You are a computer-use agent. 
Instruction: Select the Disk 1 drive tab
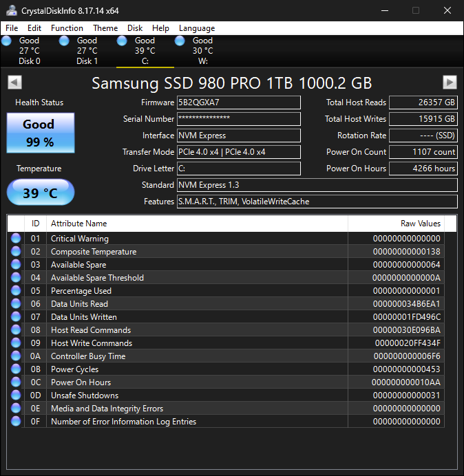click(87, 51)
